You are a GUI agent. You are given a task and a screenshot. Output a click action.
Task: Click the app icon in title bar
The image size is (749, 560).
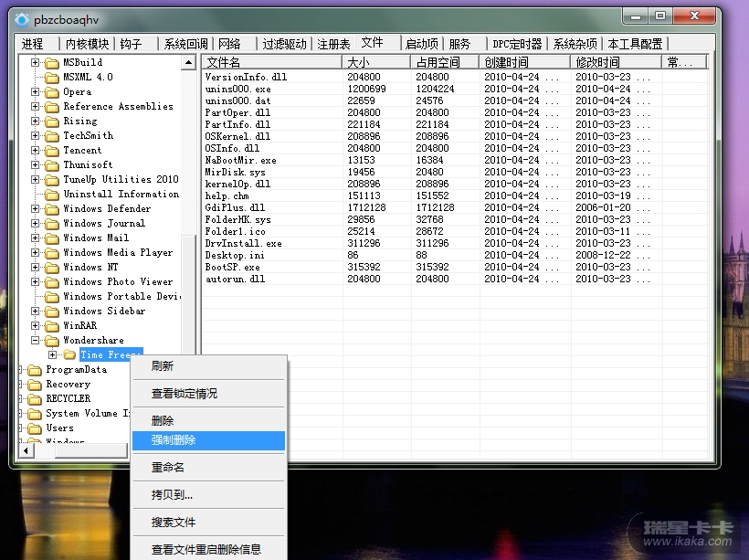pyautogui.click(x=22, y=17)
